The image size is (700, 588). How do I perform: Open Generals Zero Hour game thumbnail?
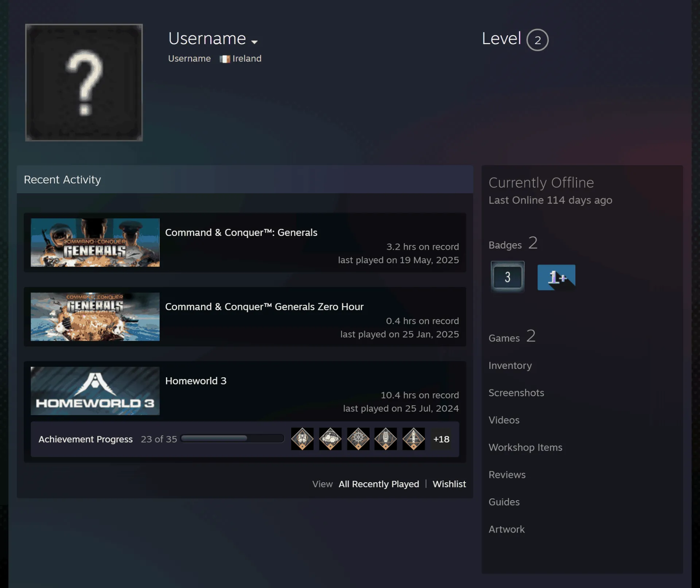pyautogui.click(x=95, y=316)
